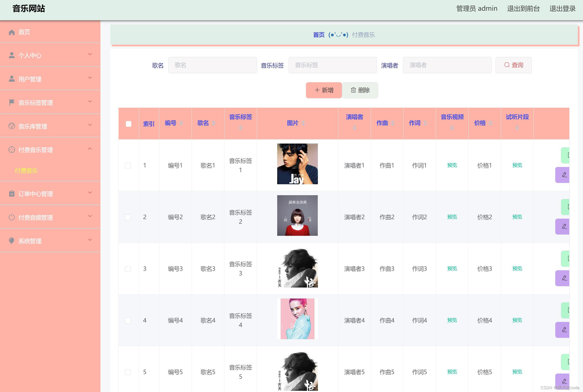Expand the 个人中心 menu chevron
The width and height of the screenshot is (583, 392).
90,54
